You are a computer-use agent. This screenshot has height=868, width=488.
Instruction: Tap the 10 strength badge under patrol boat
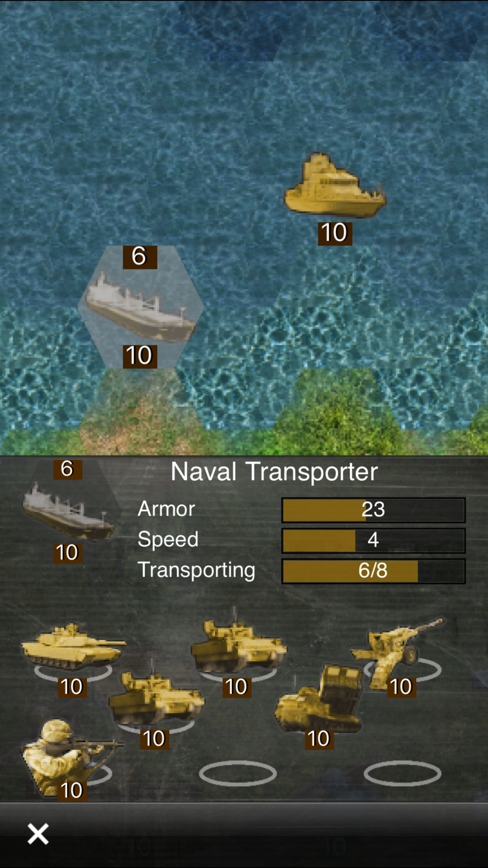click(335, 233)
